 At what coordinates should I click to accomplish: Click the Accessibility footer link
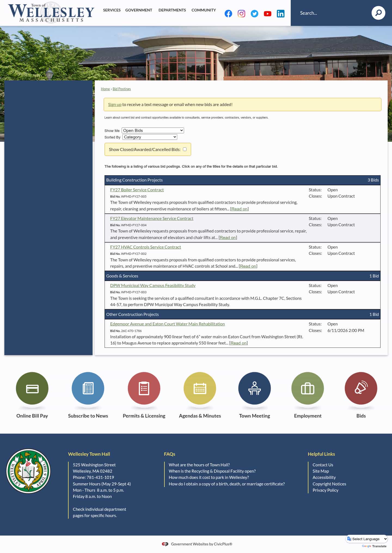[x=324, y=477]
